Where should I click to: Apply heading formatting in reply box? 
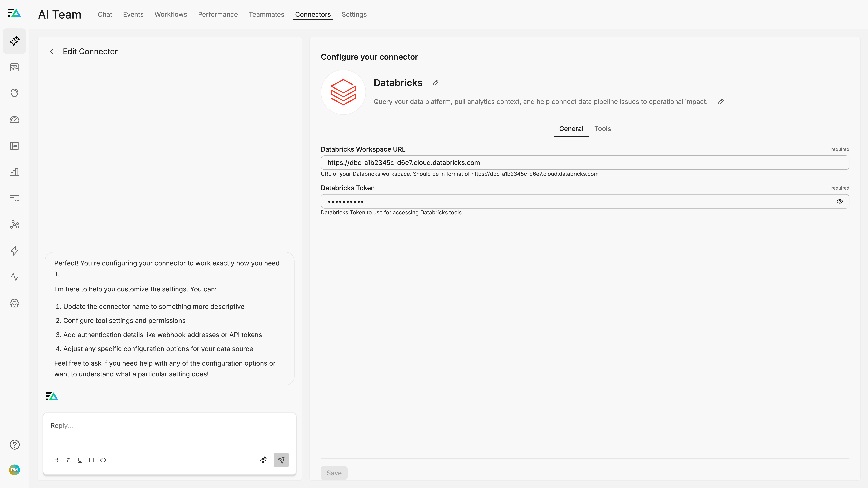[91, 460]
